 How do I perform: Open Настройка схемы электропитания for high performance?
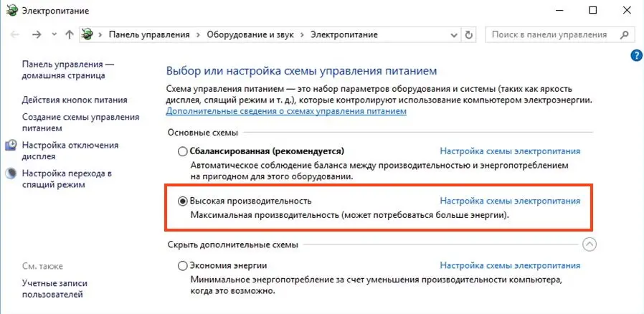pos(509,201)
